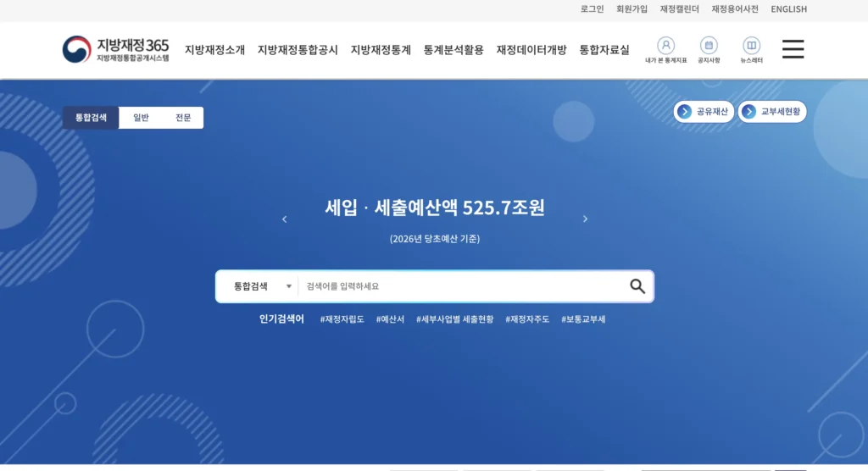Viewport: 868px width, 471px height.
Task: Click the 공유재산 shortcut button
Action: tap(704, 112)
